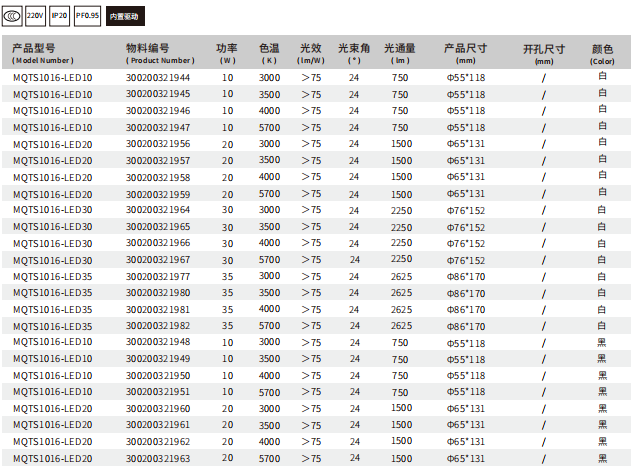Image resolution: width=636 pixels, height=471 pixels.
Task: Select product number 300200321966
Action: point(158,243)
